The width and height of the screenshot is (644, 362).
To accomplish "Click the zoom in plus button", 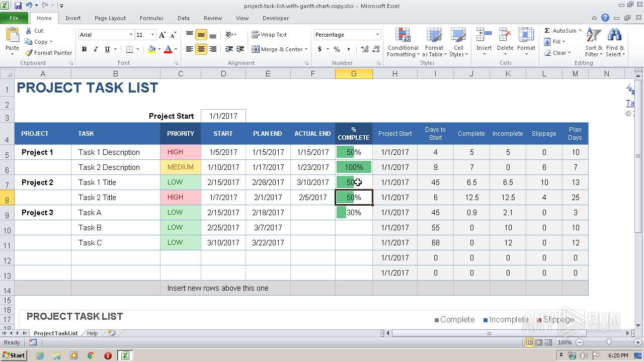I will 638,342.
